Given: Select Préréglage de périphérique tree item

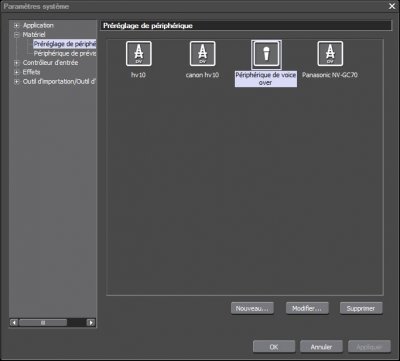Looking at the screenshot, I should point(65,44).
